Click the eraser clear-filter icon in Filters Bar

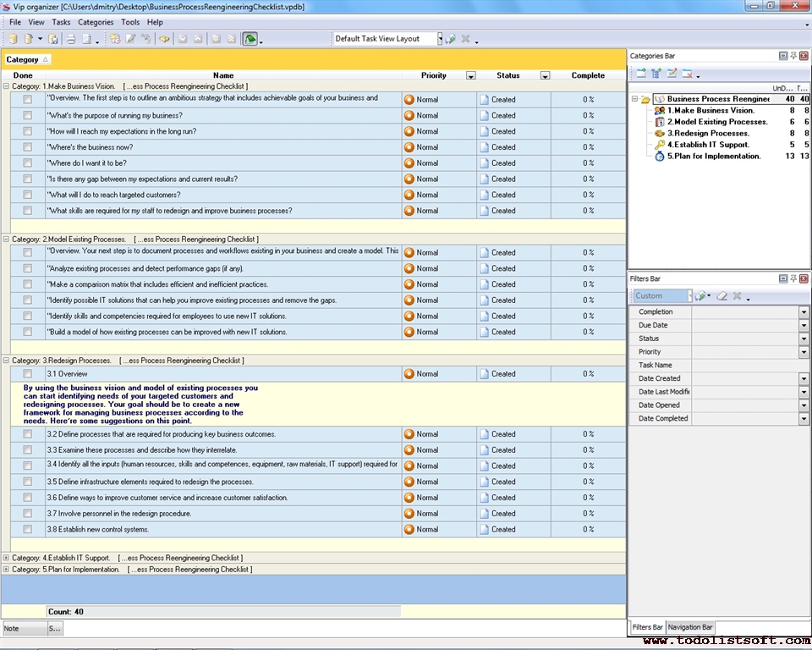point(721,296)
